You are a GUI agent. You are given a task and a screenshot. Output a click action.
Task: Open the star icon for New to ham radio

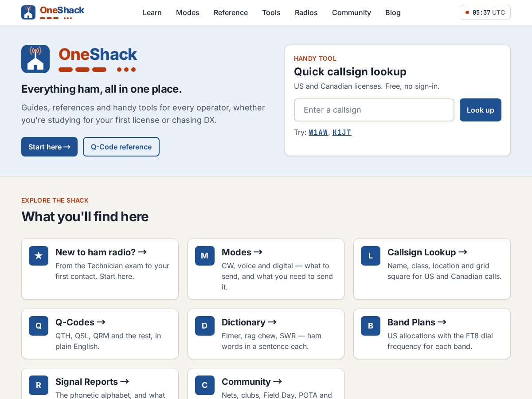point(39,256)
